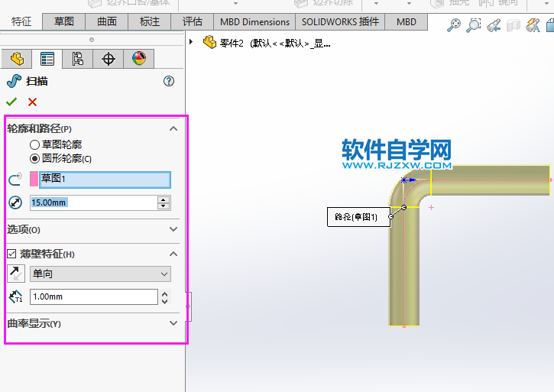Click Zoom to Area icon
This screenshot has width=554, height=392.
click(x=474, y=25)
